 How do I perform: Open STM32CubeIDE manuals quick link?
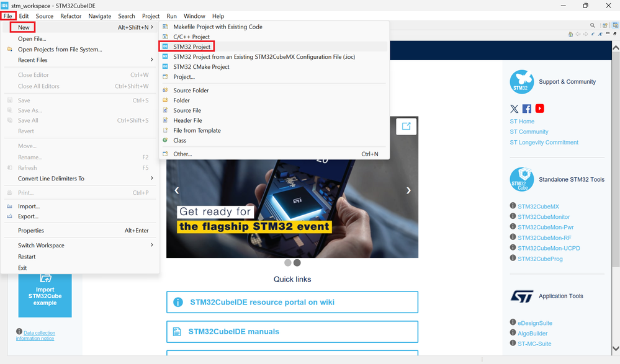point(292,332)
